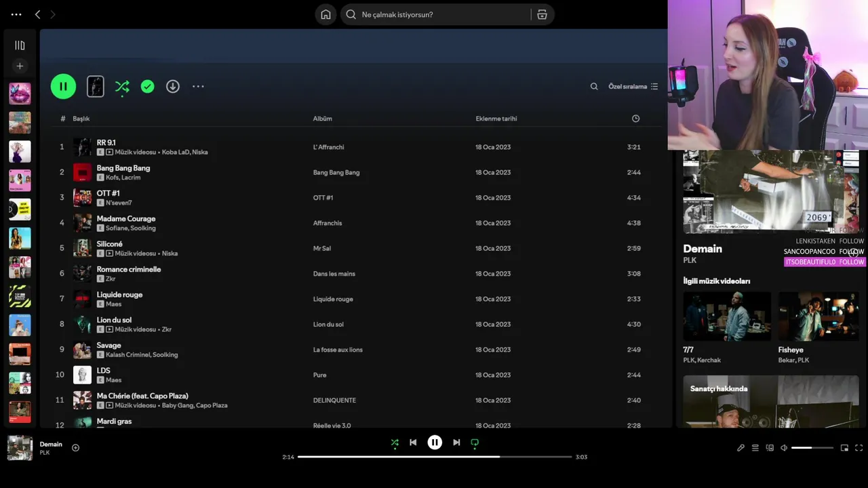868x488 pixels.
Task: Open the first sidebar playlist with lips cover
Action: coord(20,94)
